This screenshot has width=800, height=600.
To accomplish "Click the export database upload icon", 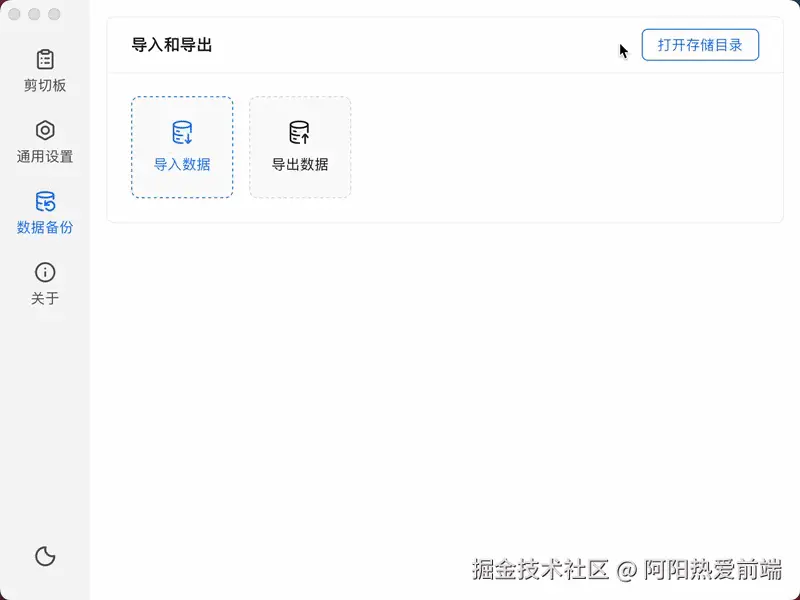I will pyautogui.click(x=299, y=132).
